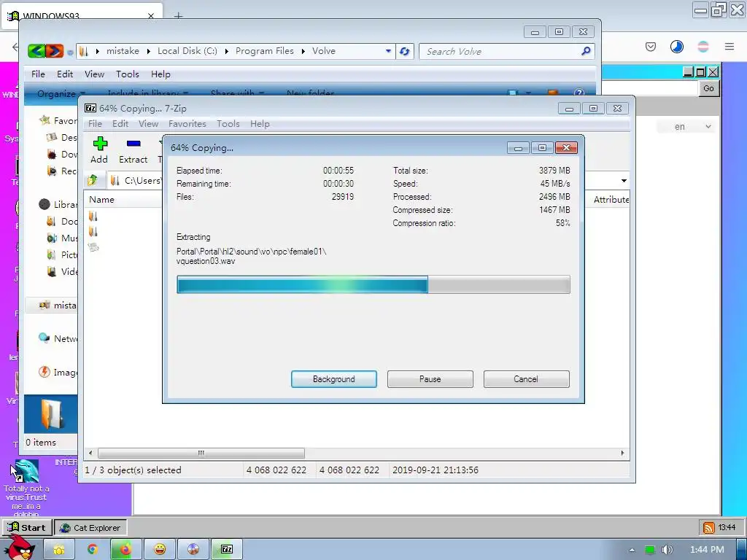Click the 7-Zip scrollbar right arrow
This screenshot has height=560, width=747.
pyautogui.click(x=622, y=453)
